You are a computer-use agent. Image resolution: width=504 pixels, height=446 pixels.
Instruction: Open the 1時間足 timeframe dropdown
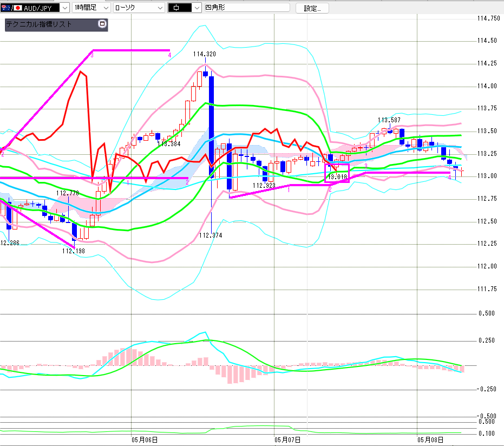click(91, 8)
